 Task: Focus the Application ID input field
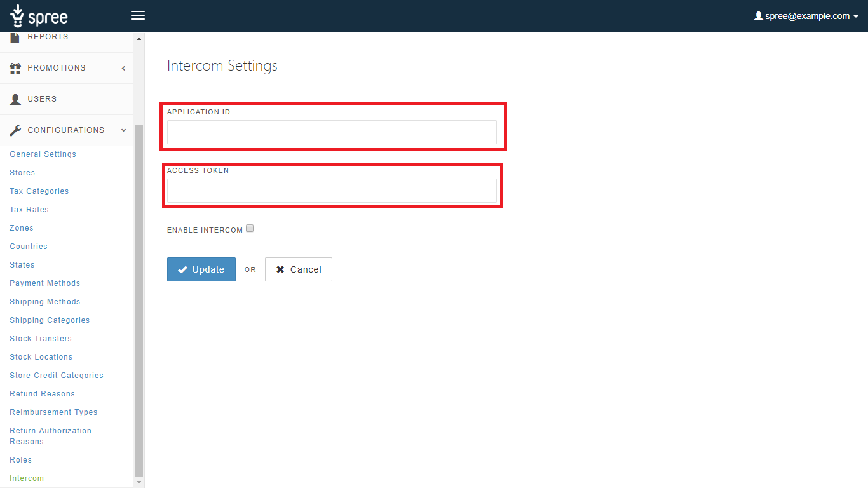[332, 132]
